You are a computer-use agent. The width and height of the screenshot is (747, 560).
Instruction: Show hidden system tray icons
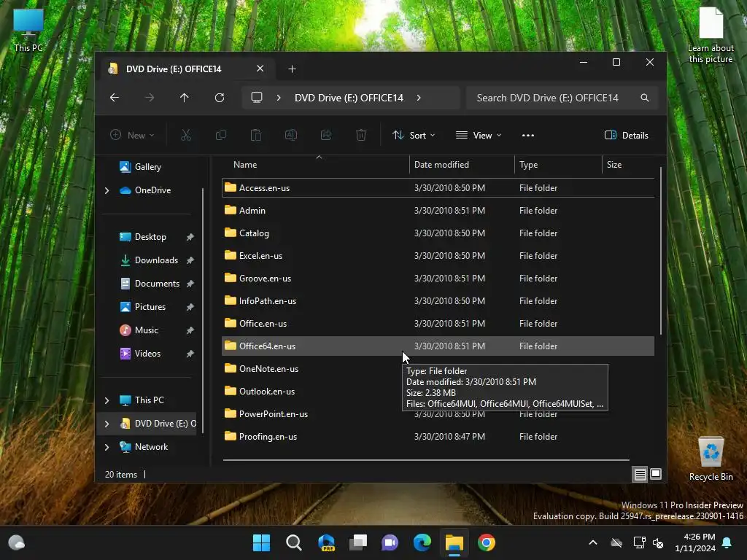pos(593,542)
